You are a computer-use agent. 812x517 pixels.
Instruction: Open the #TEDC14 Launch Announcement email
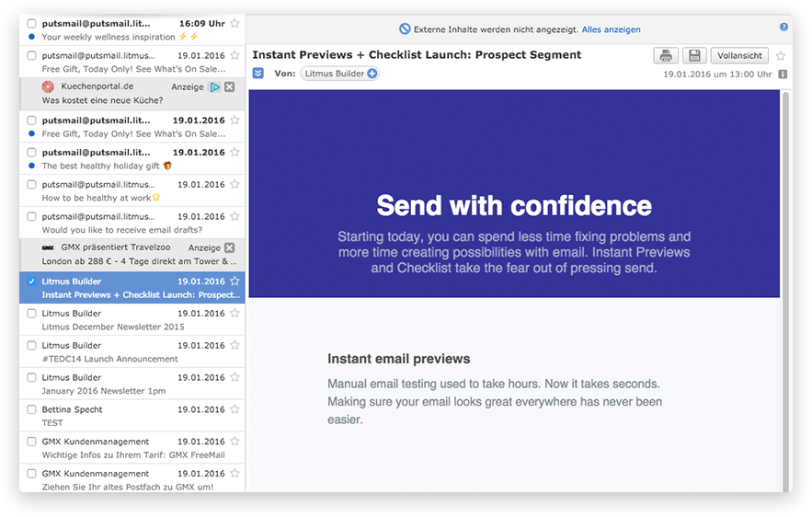pyautogui.click(x=132, y=351)
